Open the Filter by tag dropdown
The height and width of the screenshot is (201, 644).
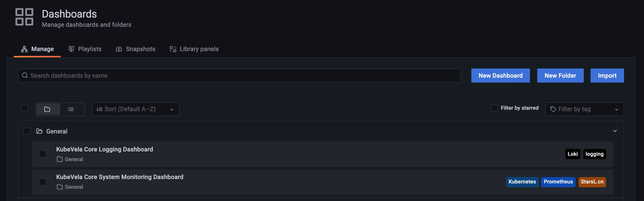point(584,109)
